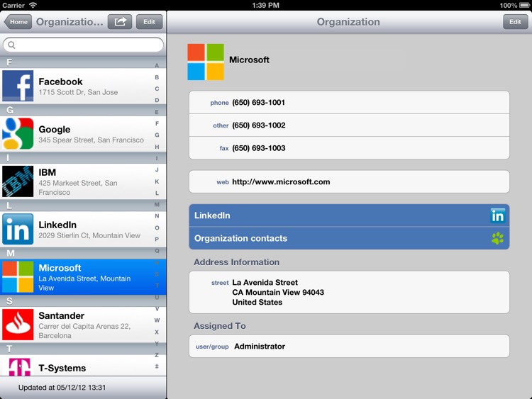The image size is (532, 399).
Task: Go back using the Home button
Action: point(18,22)
